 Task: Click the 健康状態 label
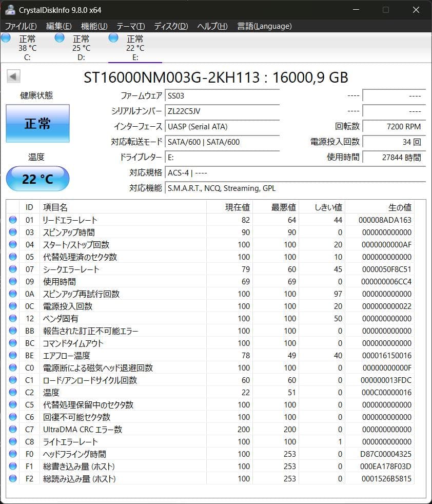coord(36,95)
